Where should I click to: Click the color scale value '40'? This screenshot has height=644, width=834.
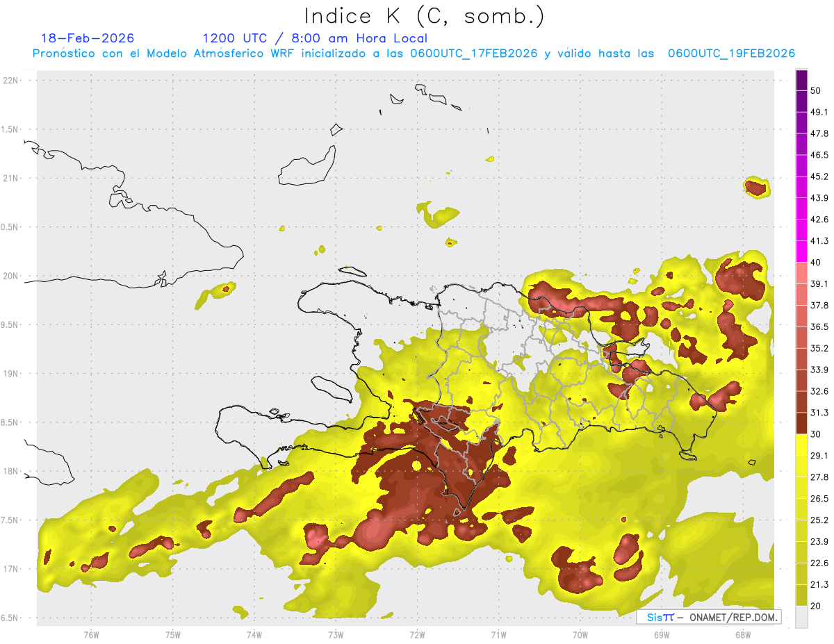[x=815, y=263]
